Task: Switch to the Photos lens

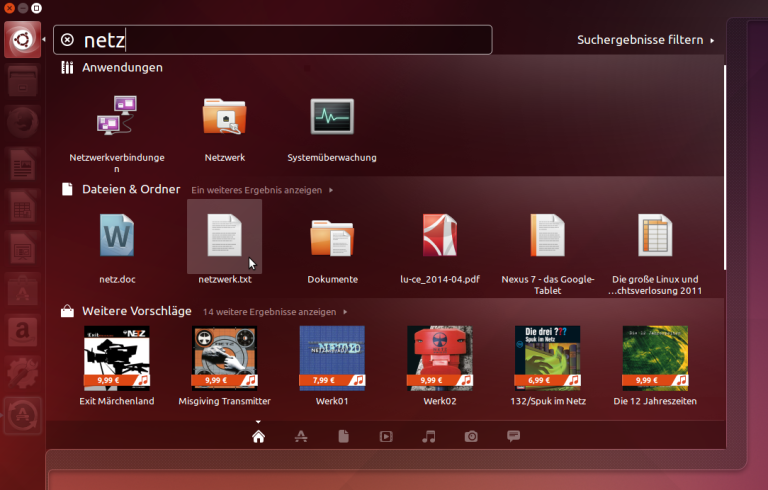Action: point(471,436)
